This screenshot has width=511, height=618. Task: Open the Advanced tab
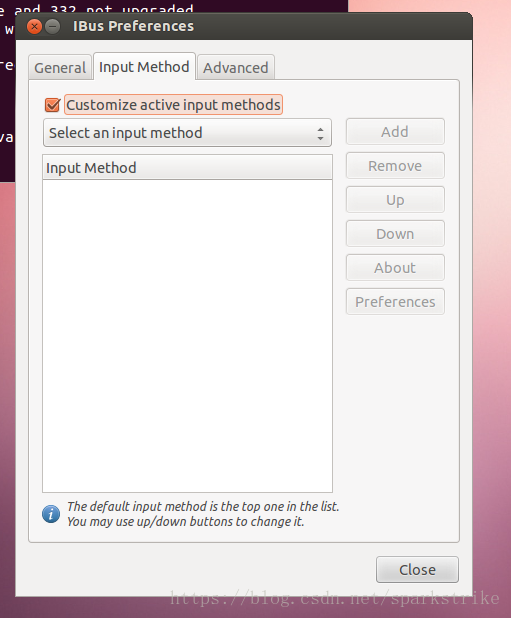(x=236, y=68)
